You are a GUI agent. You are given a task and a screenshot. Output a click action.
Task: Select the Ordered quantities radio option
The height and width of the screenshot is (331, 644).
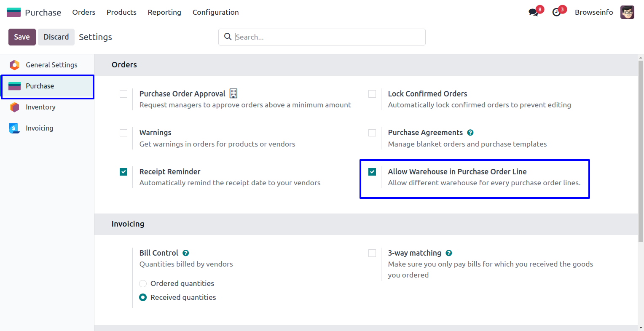point(143,283)
